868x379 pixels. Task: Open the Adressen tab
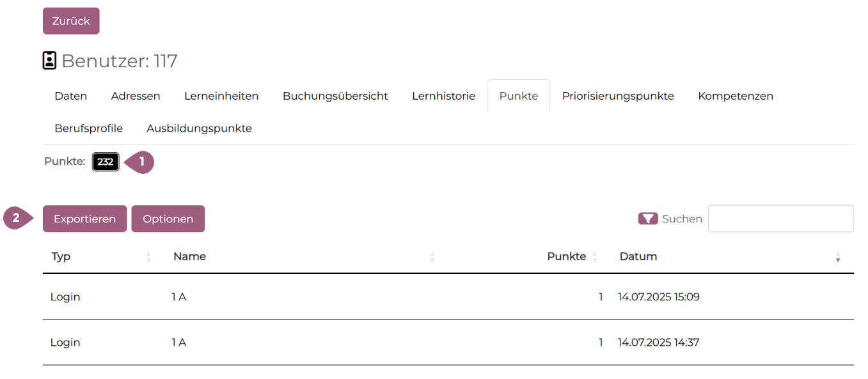[x=136, y=96]
